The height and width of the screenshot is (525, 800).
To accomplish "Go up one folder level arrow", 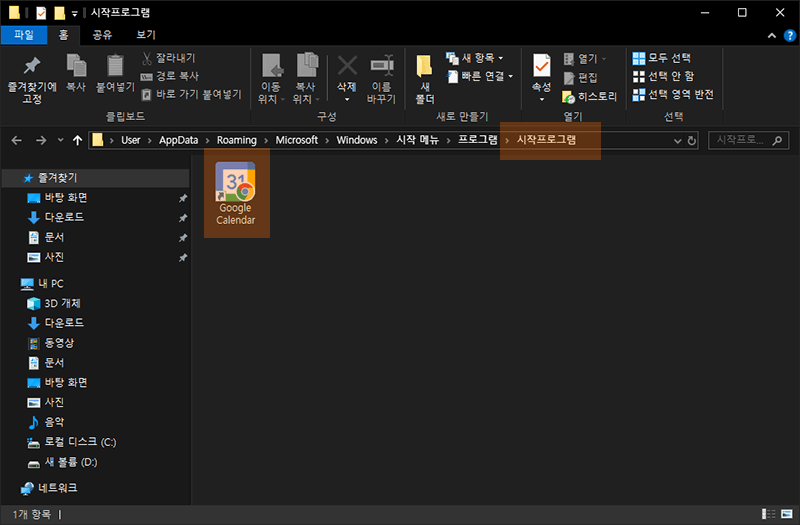I will point(78,140).
